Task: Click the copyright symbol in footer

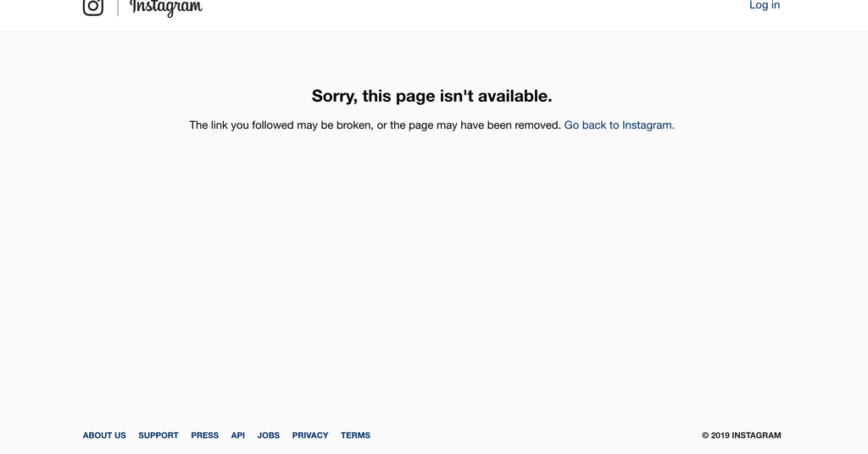Action: click(705, 435)
